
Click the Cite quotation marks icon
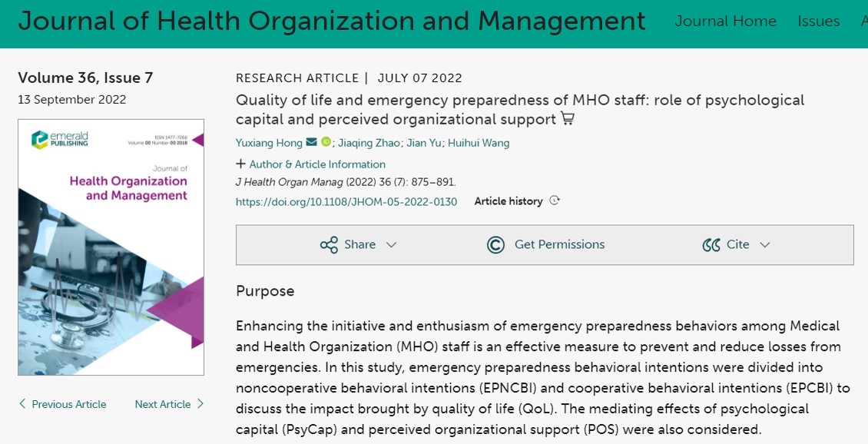coord(711,245)
